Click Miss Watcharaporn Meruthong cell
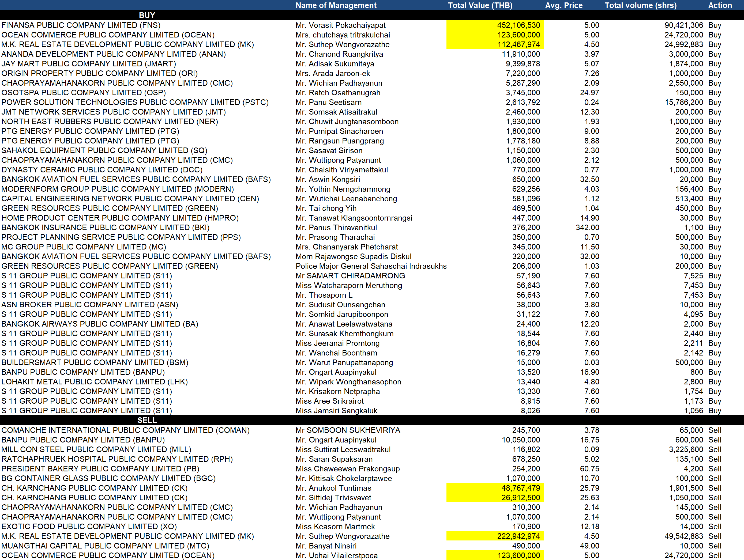 349,285
